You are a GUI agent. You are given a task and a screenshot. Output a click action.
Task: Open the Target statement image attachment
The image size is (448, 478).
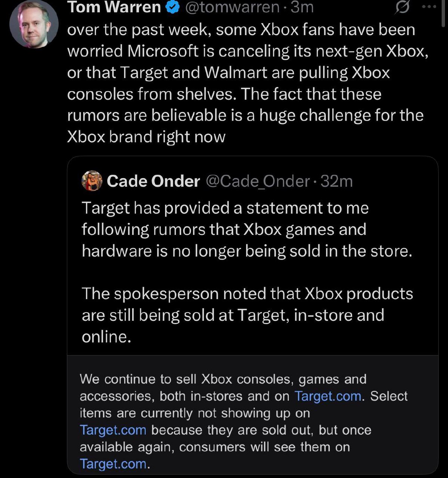[252, 414]
